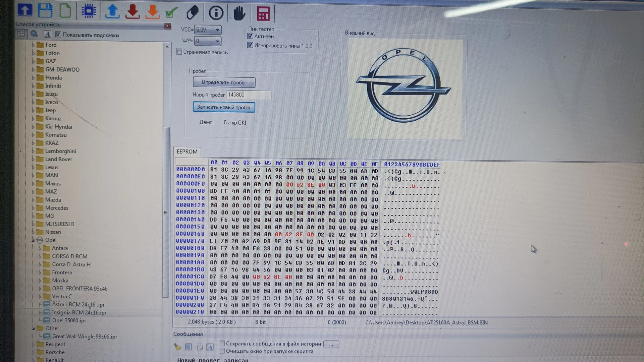The height and width of the screenshot is (362, 644).
Task: Select the Opel 35080.ipr script
Action: pyautogui.click(x=69, y=321)
